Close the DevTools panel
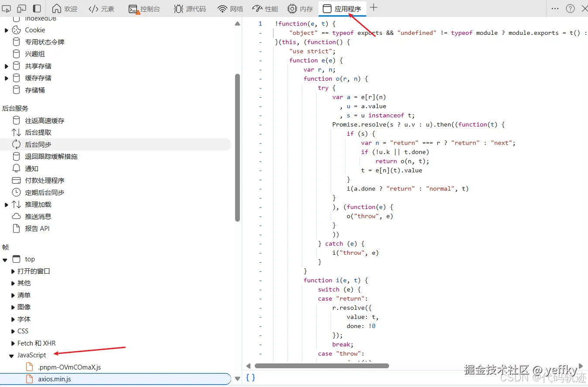The height and width of the screenshot is (387, 588). (x=584, y=8)
